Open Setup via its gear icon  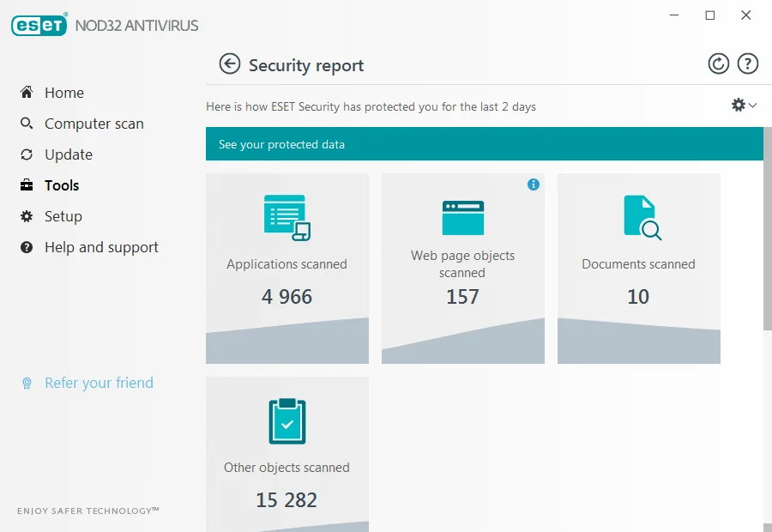pyautogui.click(x=27, y=215)
